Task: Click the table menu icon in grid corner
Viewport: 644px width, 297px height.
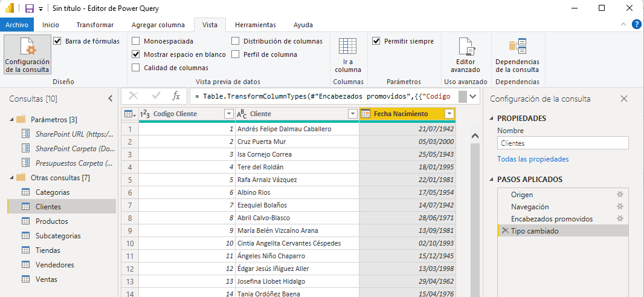Action: (x=130, y=114)
